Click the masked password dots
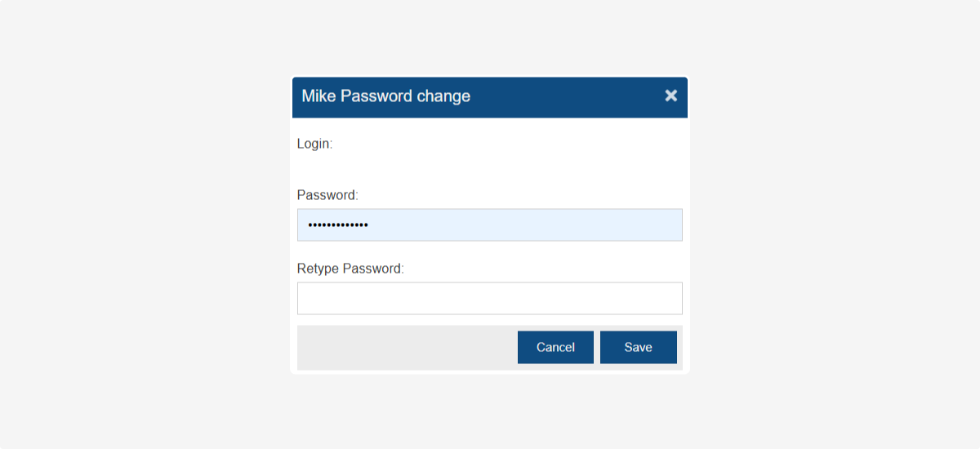Viewport: 980px width, 449px height. point(337,224)
